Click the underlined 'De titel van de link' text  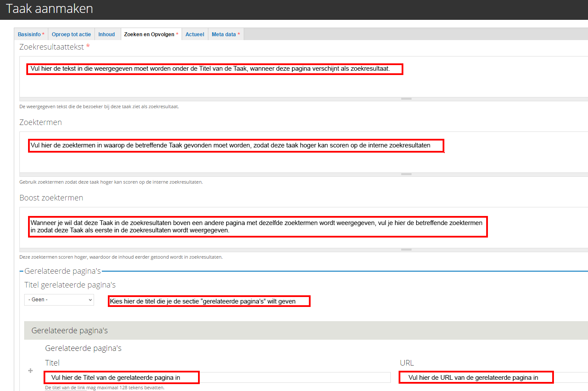[65, 388]
